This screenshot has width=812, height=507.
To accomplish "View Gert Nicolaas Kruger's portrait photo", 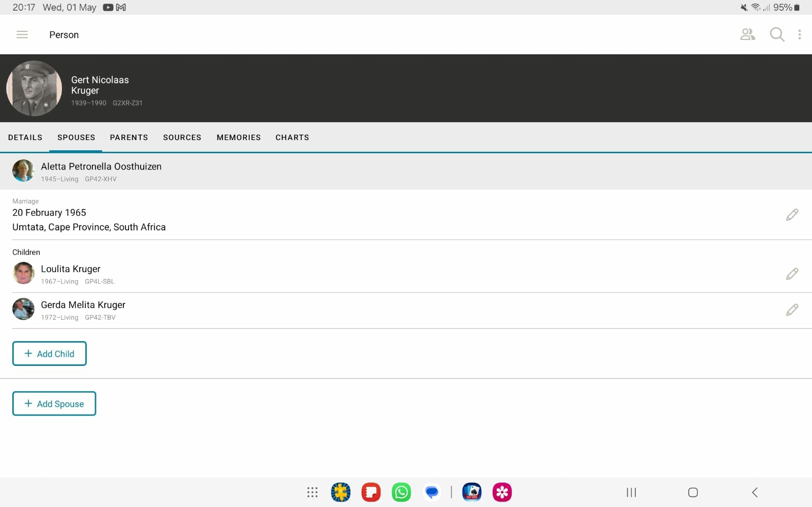I will coord(34,88).
